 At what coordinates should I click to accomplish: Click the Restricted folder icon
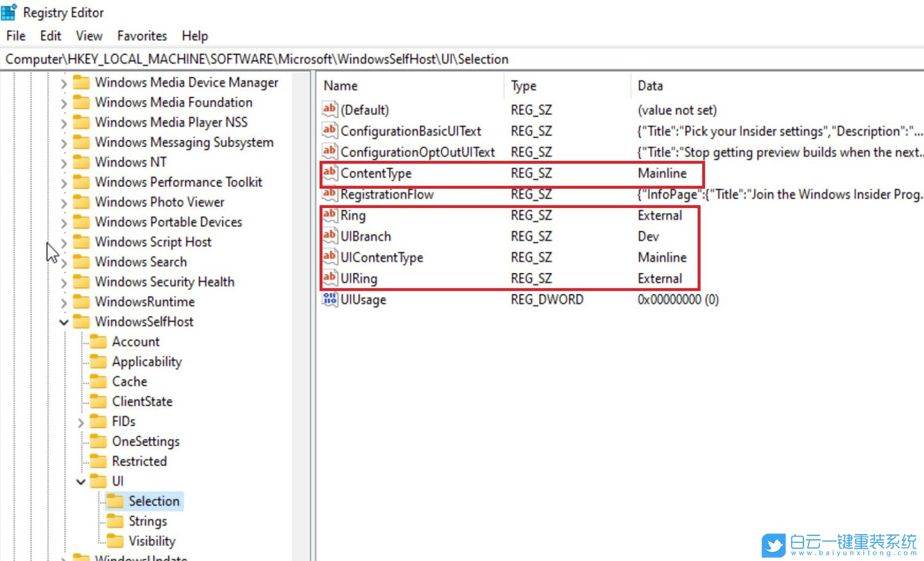point(98,461)
